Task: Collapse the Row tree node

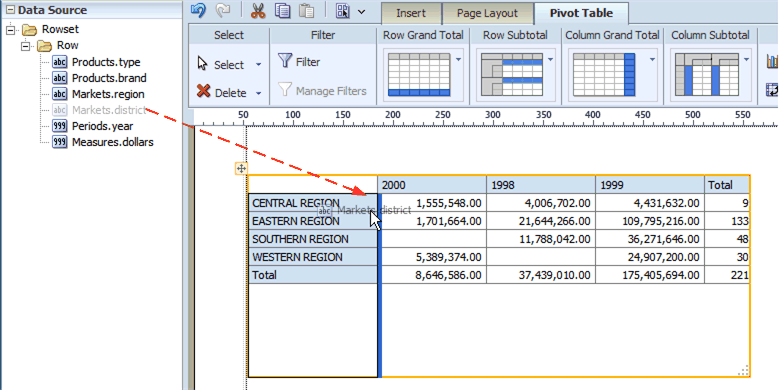Action: point(26,46)
